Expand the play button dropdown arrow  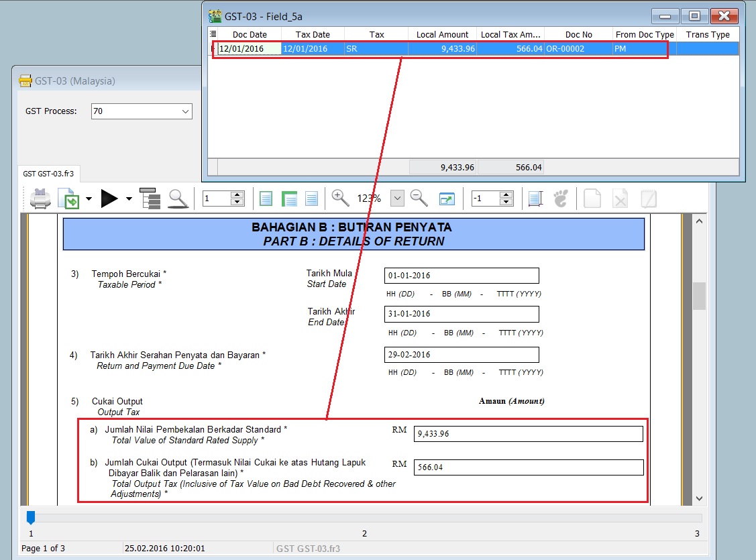click(x=129, y=199)
